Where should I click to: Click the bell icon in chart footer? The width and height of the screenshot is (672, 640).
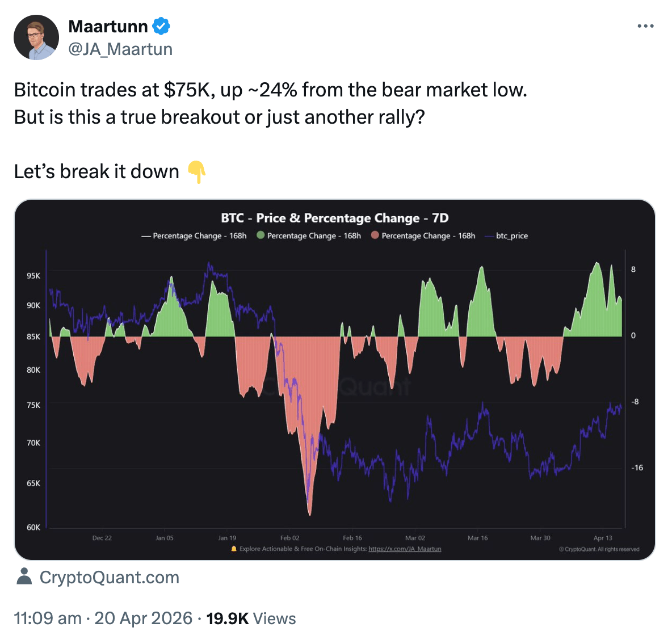click(234, 549)
